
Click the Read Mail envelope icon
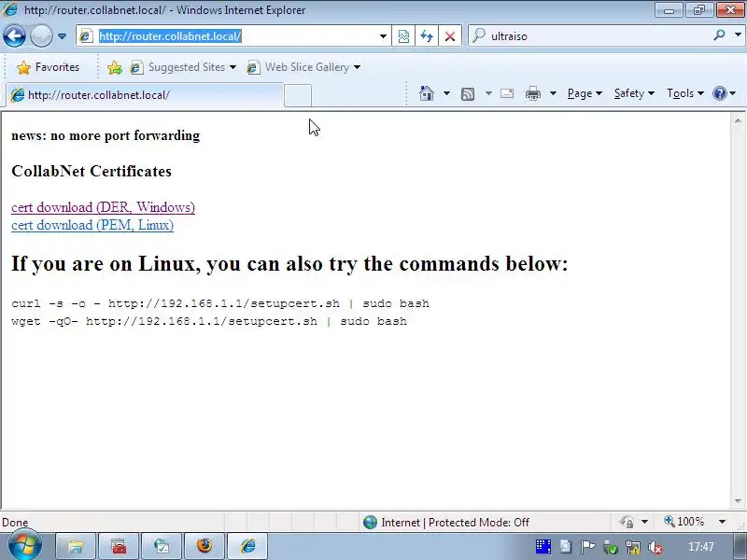pos(507,93)
